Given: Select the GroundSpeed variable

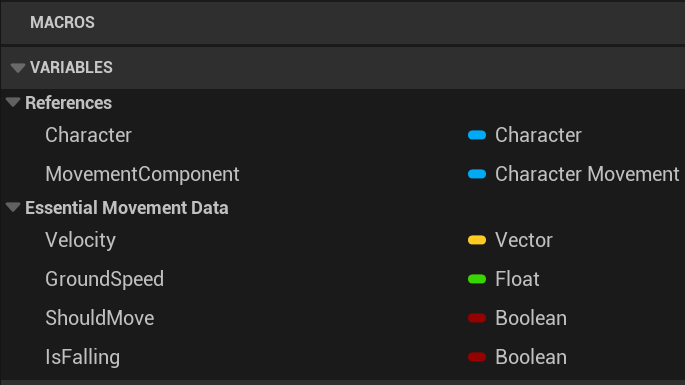Looking at the screenshot, I should pos(104,279).
